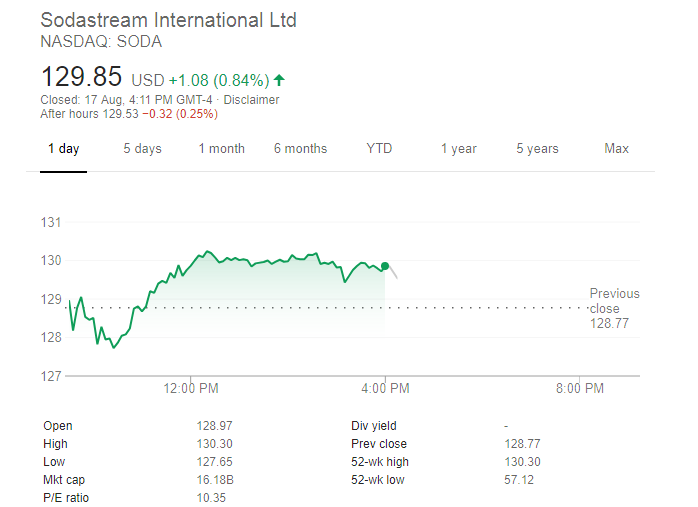The image size is (698, 507).
Task: Click the green up arrow beside the price change
Action: pos(279,79)
